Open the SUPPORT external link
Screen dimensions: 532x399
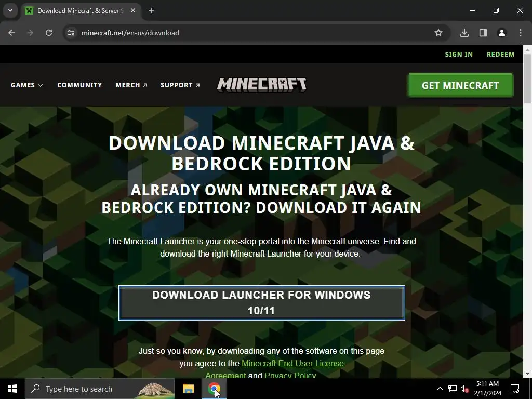pyautogui.click(x=180, y=85)
